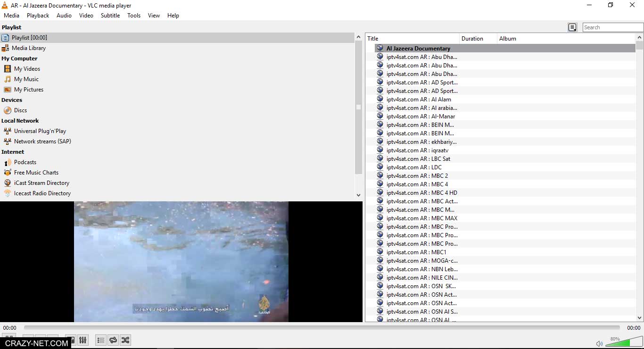
Task: Toggle the playlist view button in bottom toolbar
Action: tap(100, 340)
